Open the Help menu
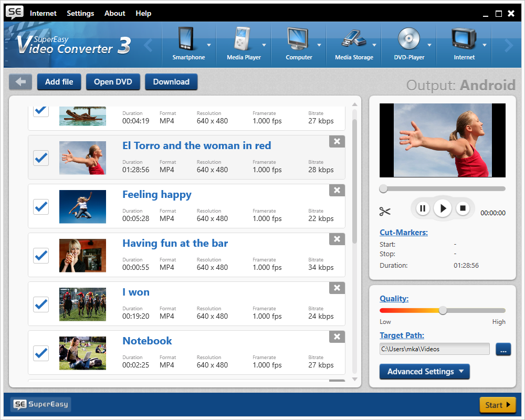Image resolution: width=525 pixels, height=420 pixels. pos(143,14)
